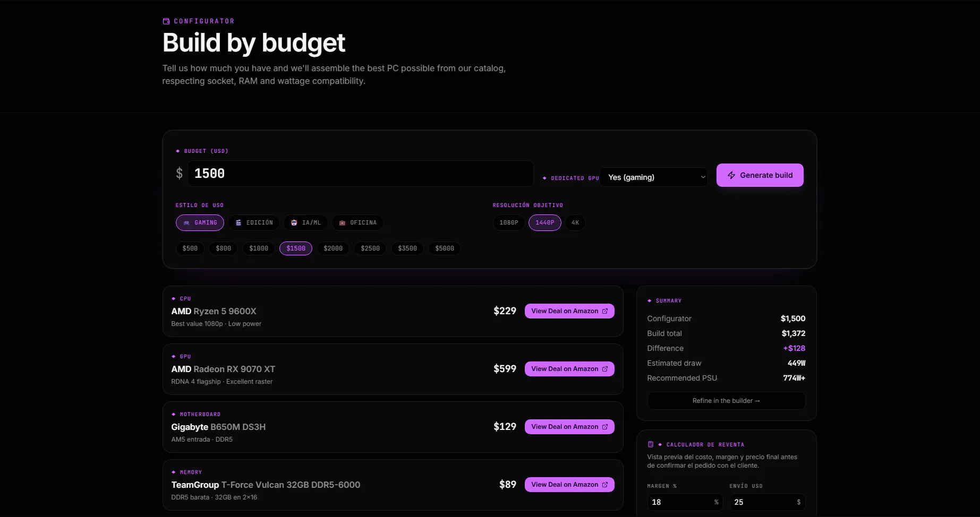Click the Build by budget heading
This screenshot has width=980, height=517.
pyautogui.click(x=254, y=43)
